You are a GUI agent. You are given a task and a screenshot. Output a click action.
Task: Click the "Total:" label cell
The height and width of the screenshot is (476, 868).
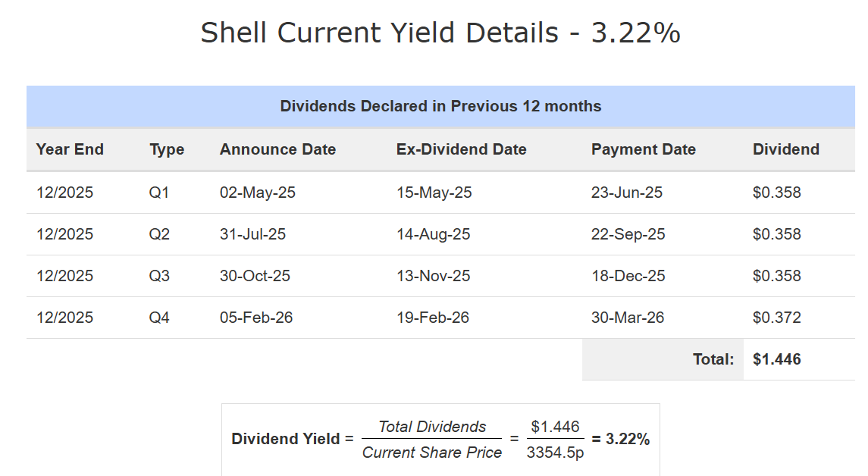tap(713, 359)
